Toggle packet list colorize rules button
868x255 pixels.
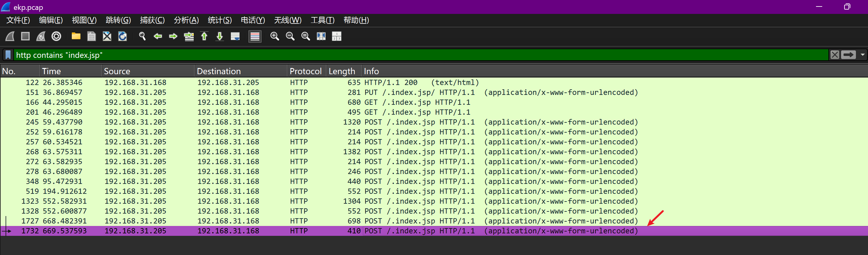(255, 36)
